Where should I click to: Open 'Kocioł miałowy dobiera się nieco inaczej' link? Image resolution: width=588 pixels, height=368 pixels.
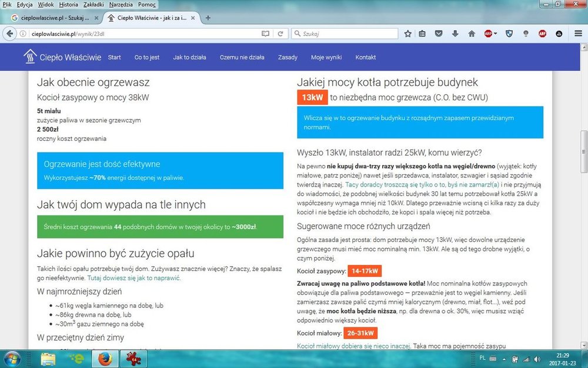tap(353, 346)
